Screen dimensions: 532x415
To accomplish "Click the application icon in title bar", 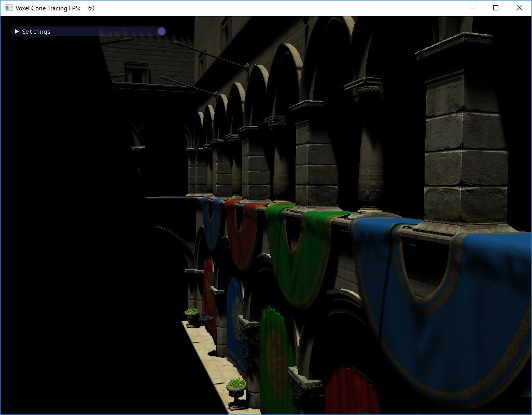I will pyautogui.click(x=8, y=8).
